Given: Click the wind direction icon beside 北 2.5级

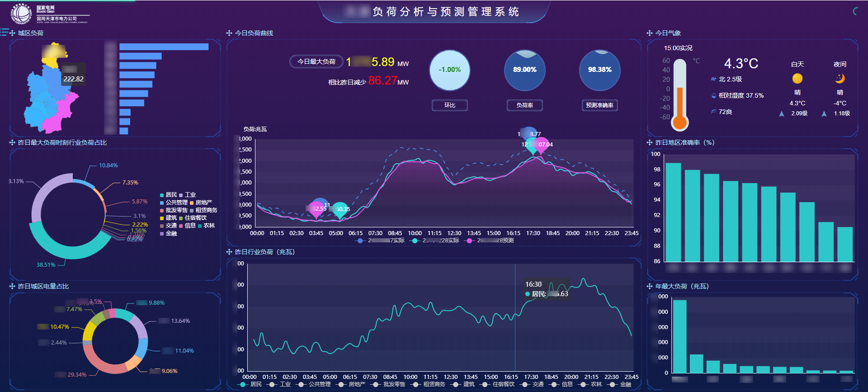Looking at the screenshot, I should [x=713, y=79].
